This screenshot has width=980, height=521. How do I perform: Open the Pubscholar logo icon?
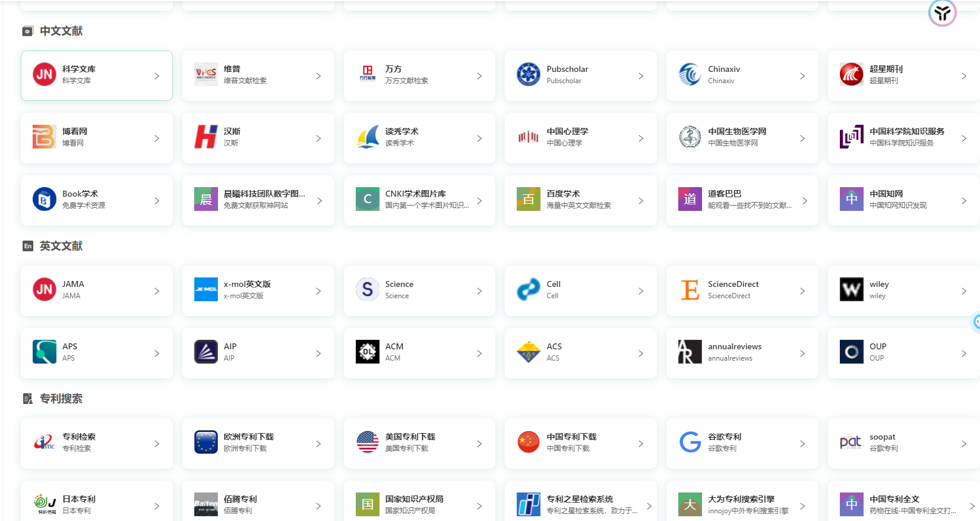click(529, 75)
